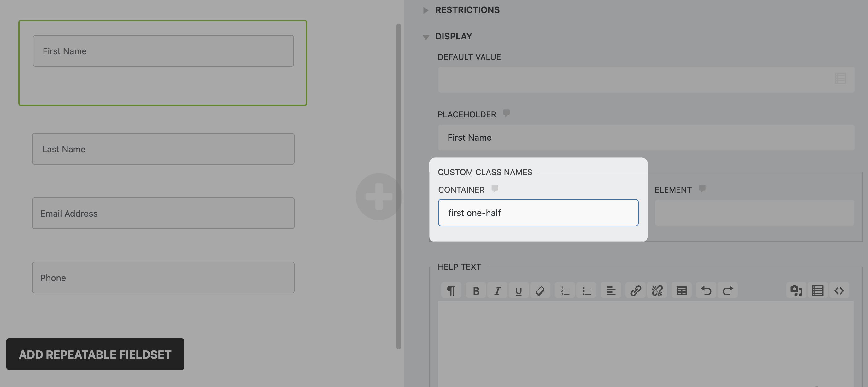Click the Container class names input
The height and width of the screenshot is (387, 868).
click(538, 213)
